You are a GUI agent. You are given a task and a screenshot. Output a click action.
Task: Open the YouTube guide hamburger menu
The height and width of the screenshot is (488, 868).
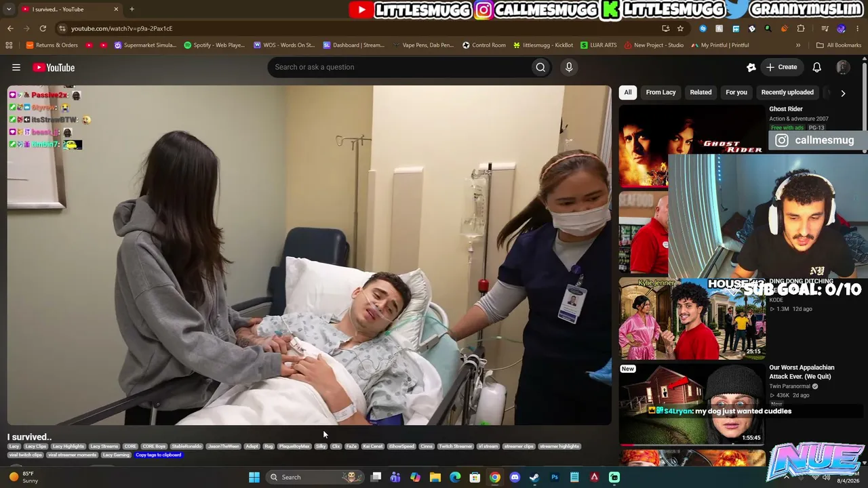point(16,67)
